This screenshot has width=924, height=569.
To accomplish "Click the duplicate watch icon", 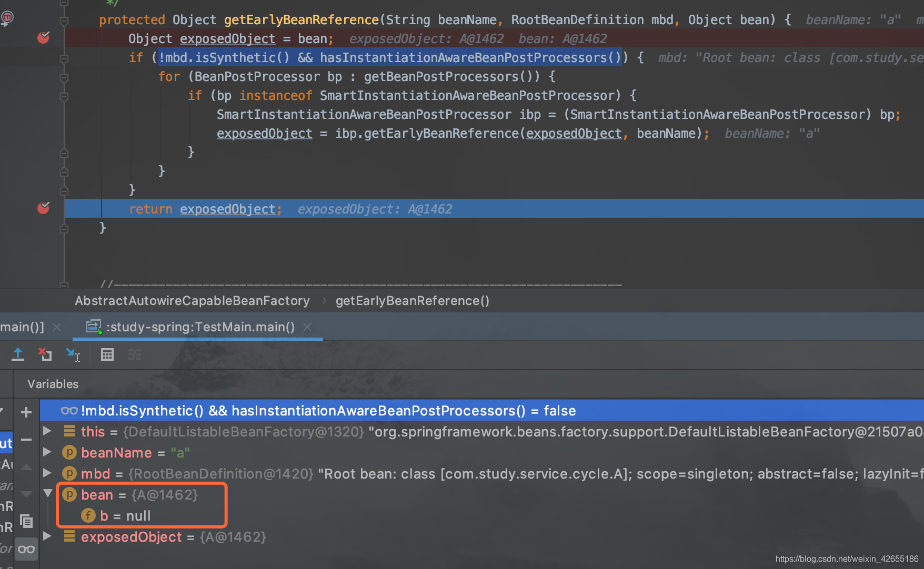I will pos(26,521).
